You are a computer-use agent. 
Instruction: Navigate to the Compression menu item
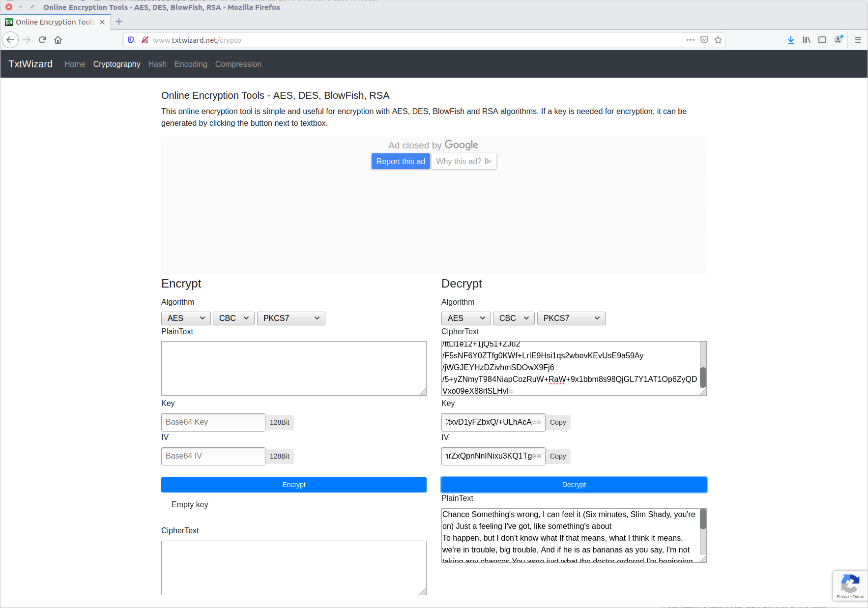(x=238, y=64)
